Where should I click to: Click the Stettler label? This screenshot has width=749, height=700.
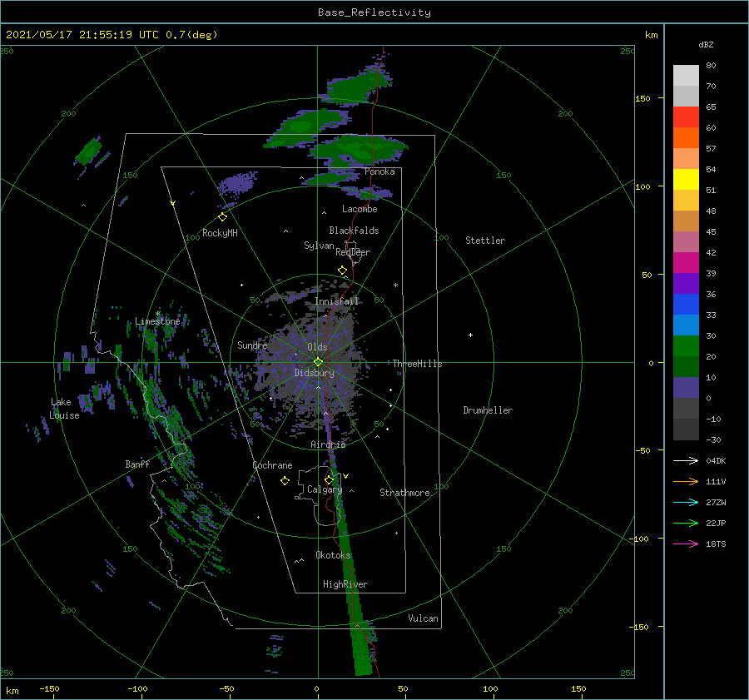click(485, 241)
